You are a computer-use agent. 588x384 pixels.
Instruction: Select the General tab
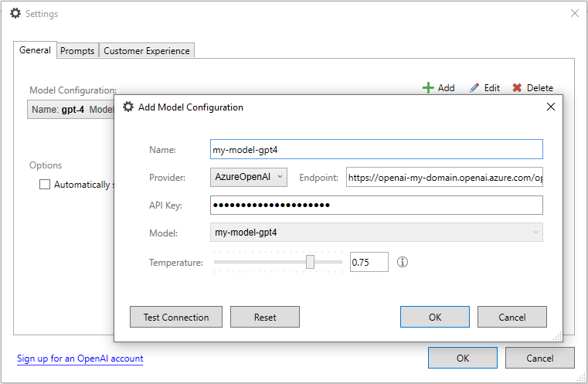point(36,50)
